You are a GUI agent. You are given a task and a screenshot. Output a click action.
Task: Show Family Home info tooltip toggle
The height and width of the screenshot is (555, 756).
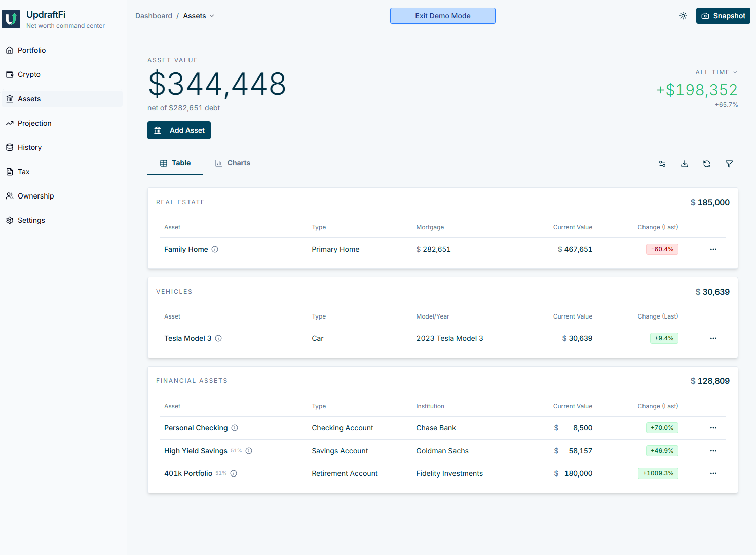coord(215,249)
